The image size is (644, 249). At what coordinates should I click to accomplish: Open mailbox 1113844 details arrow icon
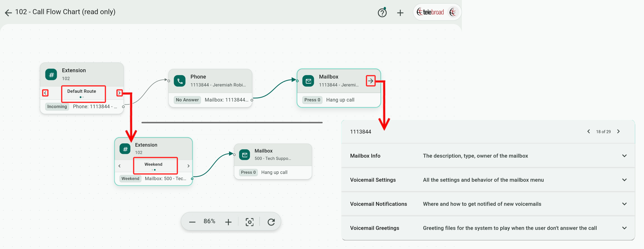(370, 81)
